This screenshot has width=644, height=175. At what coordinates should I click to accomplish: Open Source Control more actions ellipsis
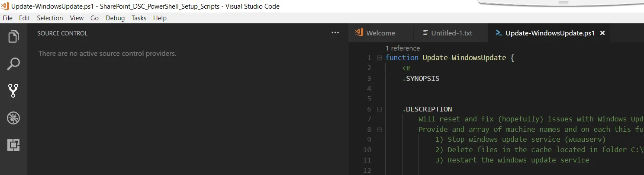tap(335, 33)
